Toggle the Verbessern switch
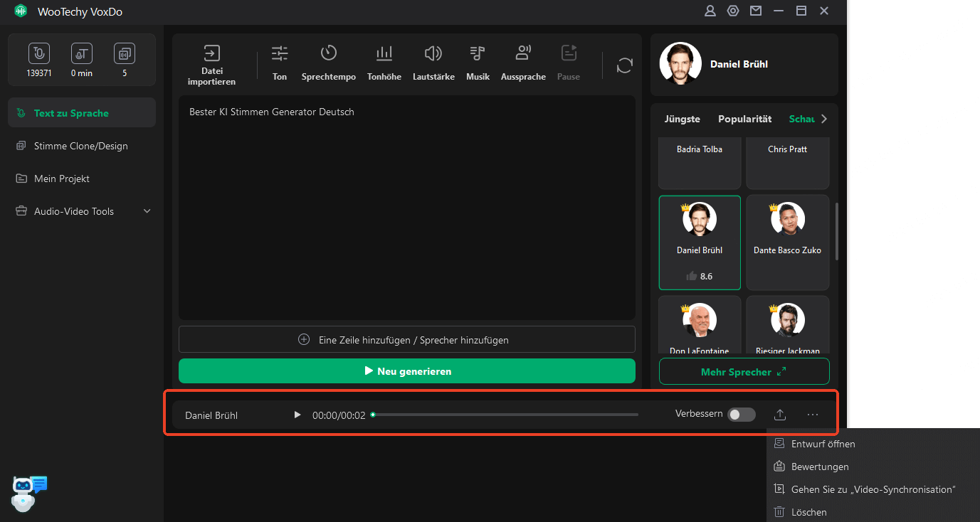Image resolution: width=980 pixels, height=522 pixels. click(x=741, y=415)
